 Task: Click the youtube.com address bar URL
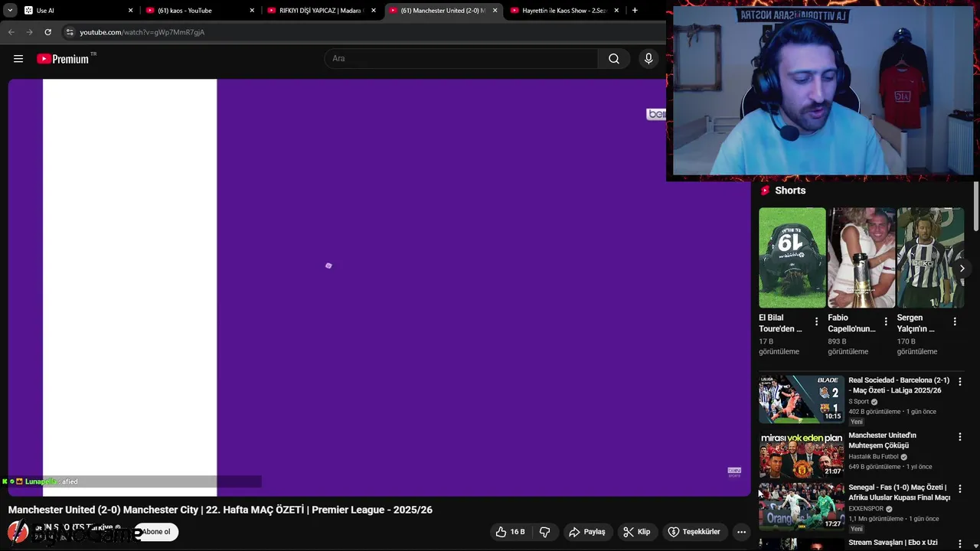[142, 32]
